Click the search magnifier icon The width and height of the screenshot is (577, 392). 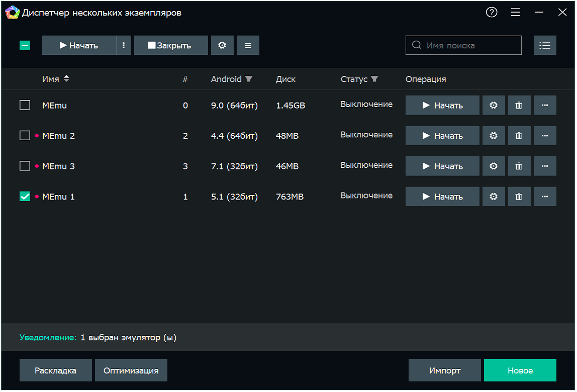click(416, 45)
